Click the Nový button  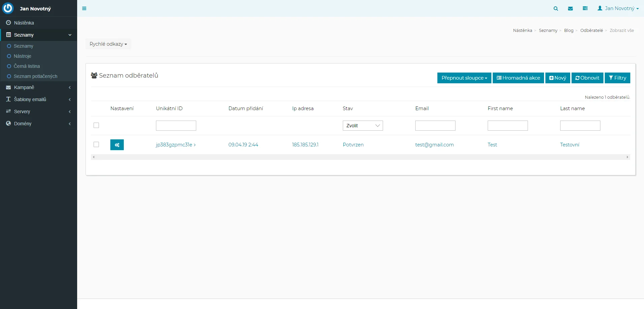pos(557,78)
